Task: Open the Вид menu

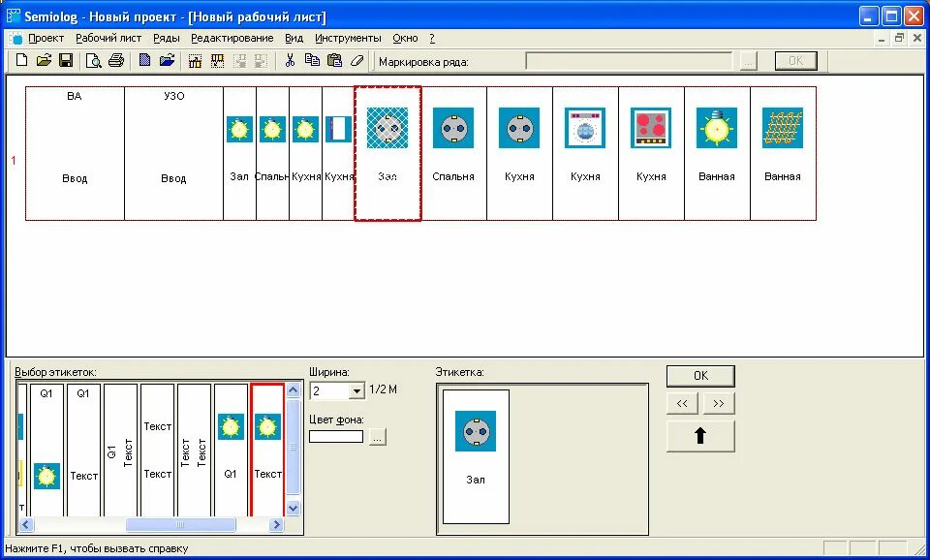Action: [294, 38]
